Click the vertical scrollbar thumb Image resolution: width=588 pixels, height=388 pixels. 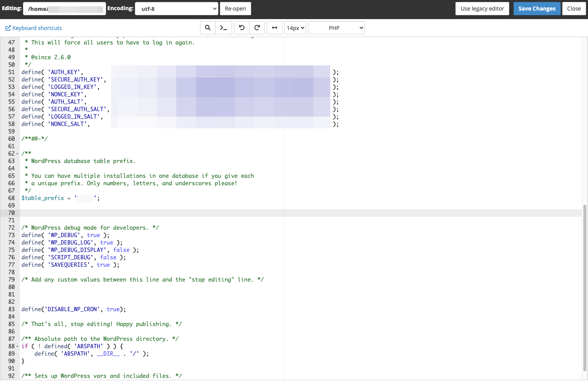pyautogui.click(x=584, y=288)
